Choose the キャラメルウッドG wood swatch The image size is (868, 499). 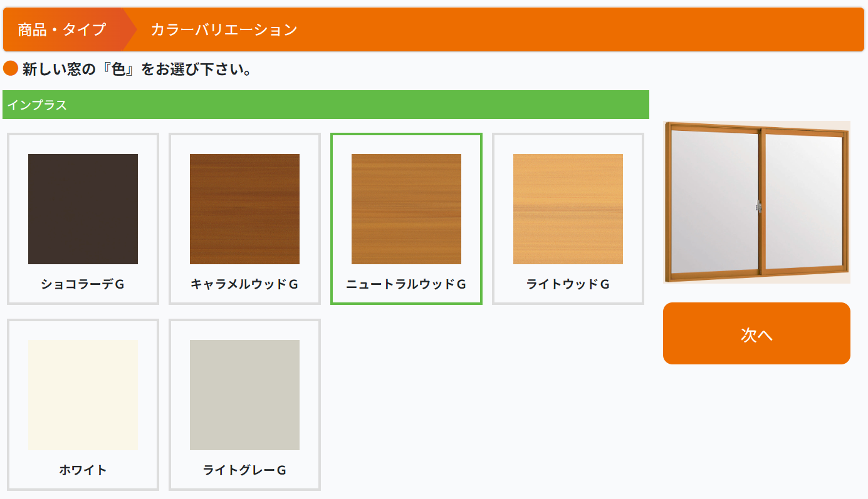coord(244,208)
